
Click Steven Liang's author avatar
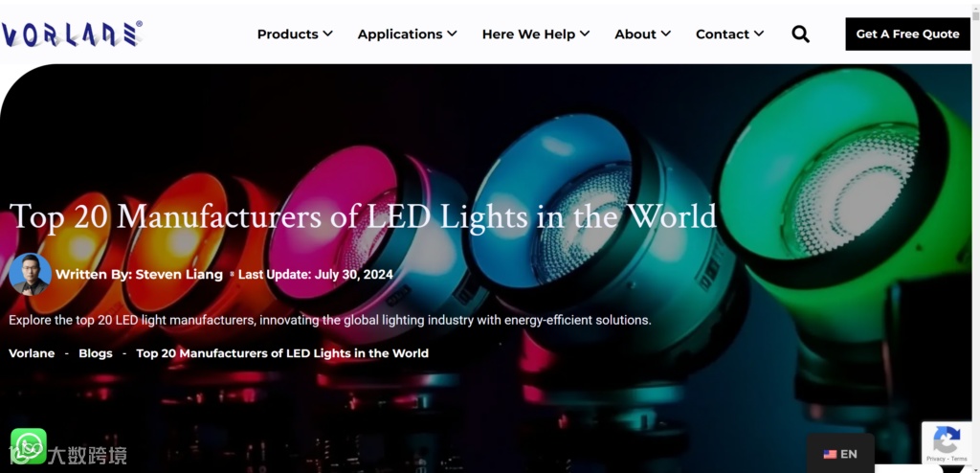[x=30, y=274]
